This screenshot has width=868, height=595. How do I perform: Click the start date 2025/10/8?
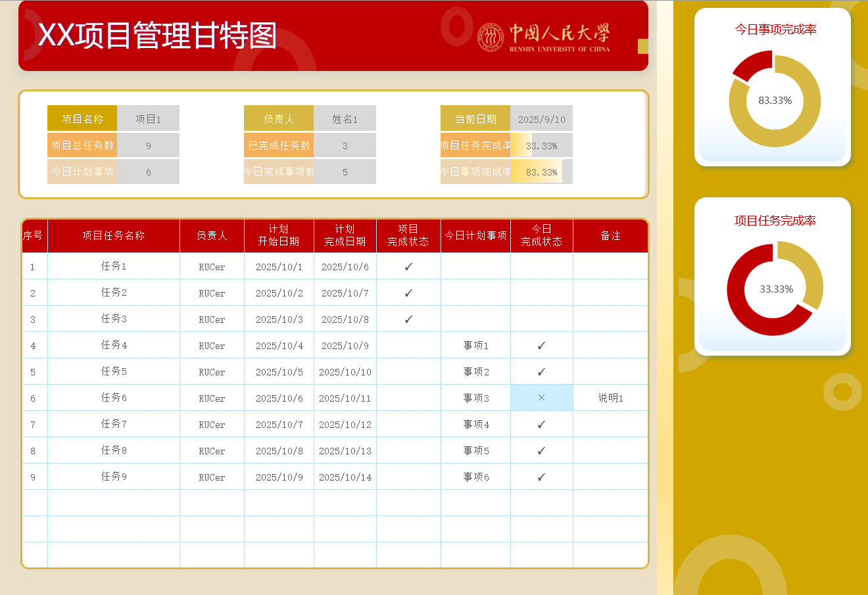pyautogui.click(x=279, y=450)
